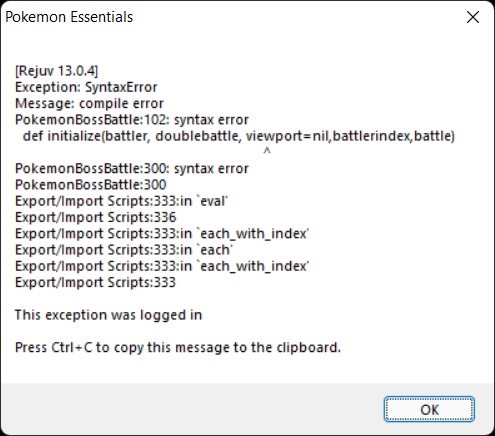Click the caret error position marker
This screenshot has height=436, width=495.
267,151
